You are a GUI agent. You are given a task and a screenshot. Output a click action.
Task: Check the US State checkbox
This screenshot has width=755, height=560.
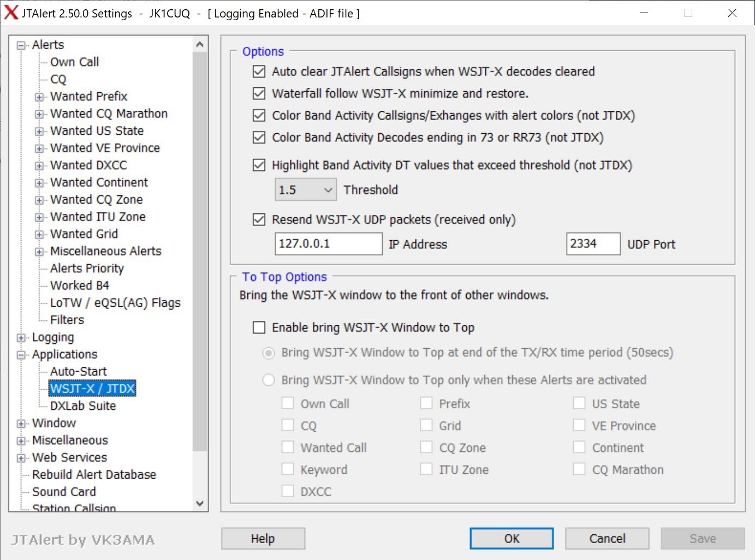pyautogui.click(x=579, y=403)
